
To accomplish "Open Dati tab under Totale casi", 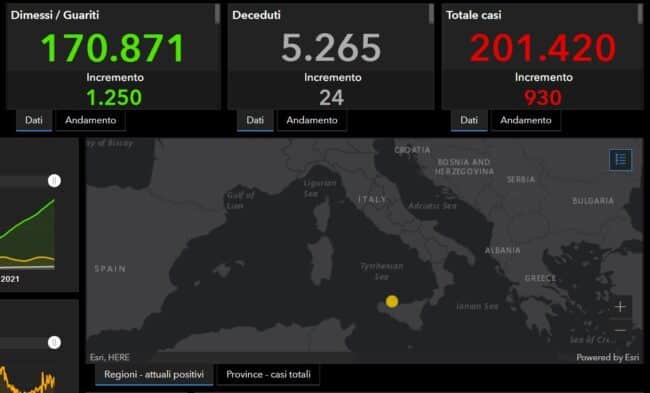I will click(469, 120).
